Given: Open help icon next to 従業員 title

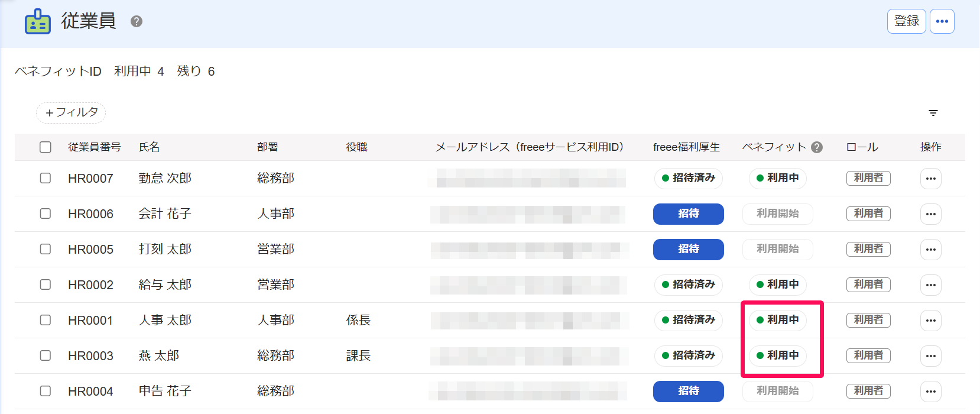Looking at the screenshot, I should tap(137, 21).
